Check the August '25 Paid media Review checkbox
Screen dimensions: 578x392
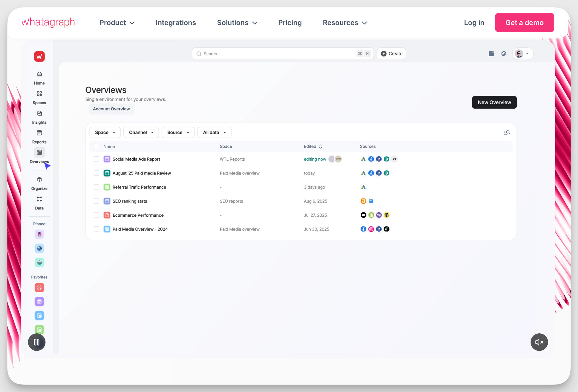point(97,173)
